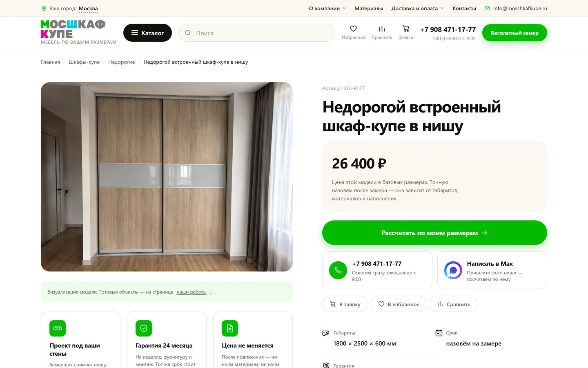Follow the наши работы link

192,292
